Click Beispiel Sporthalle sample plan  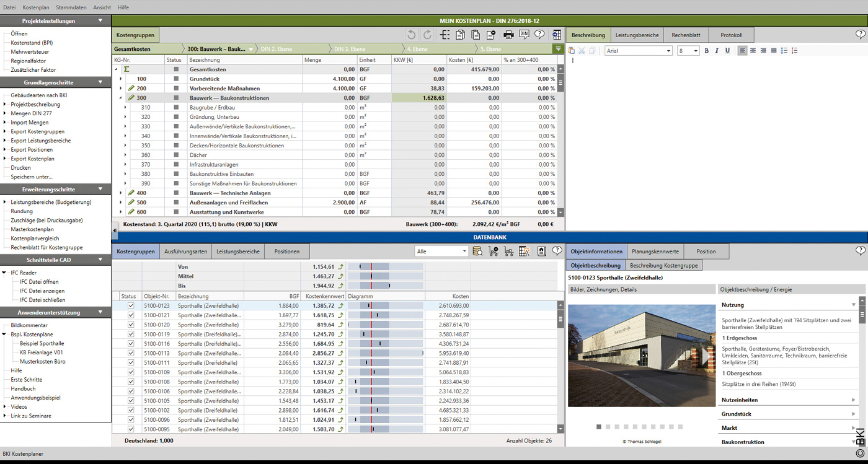coord(42,343)
